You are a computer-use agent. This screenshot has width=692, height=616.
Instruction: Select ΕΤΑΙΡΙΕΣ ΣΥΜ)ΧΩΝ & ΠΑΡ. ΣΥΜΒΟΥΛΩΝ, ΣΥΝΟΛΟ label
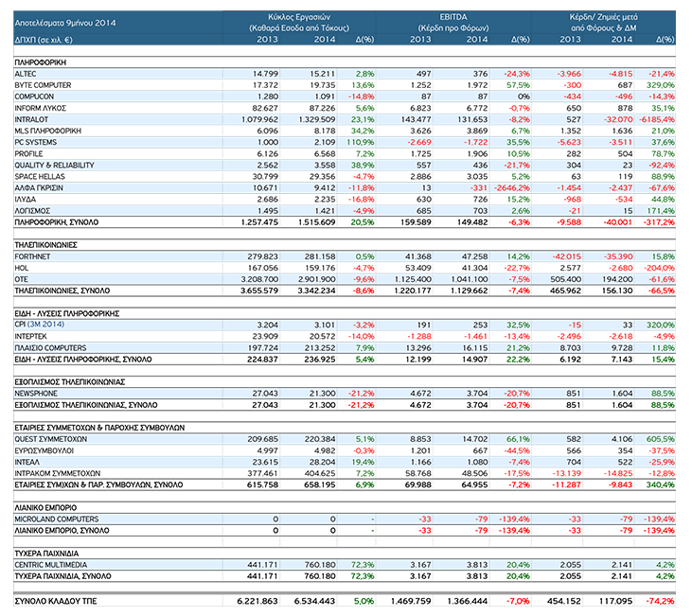tap(98, 484)
